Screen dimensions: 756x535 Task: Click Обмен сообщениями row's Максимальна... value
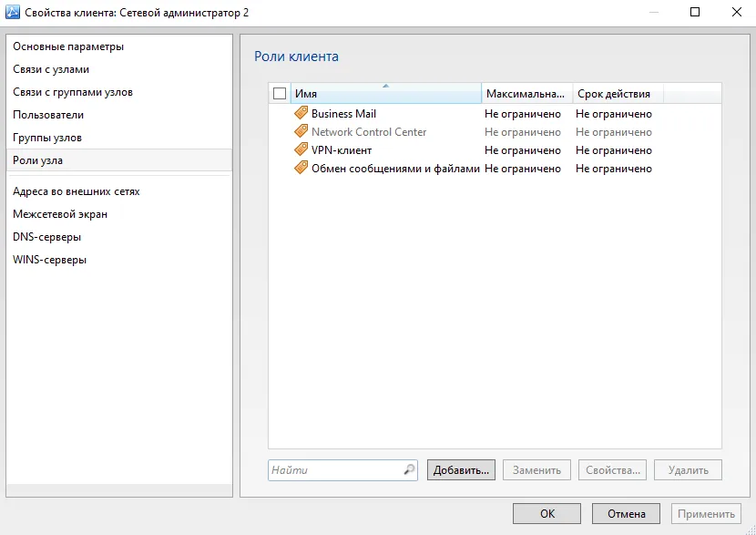[523, 169]
